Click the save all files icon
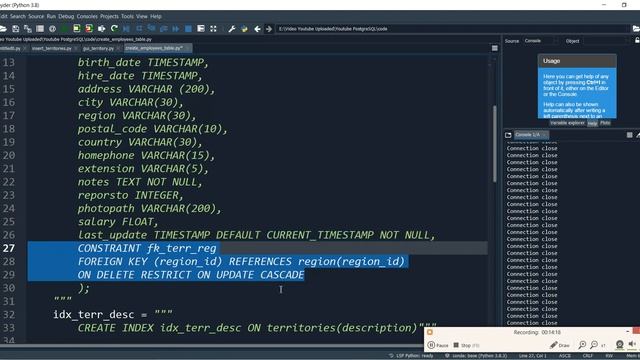Screen dimensions: 640x360 [28, 29]
